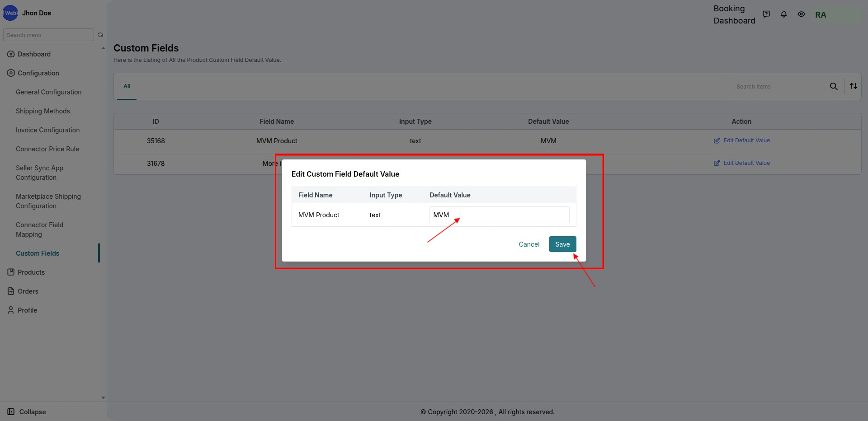
Task: Click the Configuration gear icon
Action: tap(11, 73)
